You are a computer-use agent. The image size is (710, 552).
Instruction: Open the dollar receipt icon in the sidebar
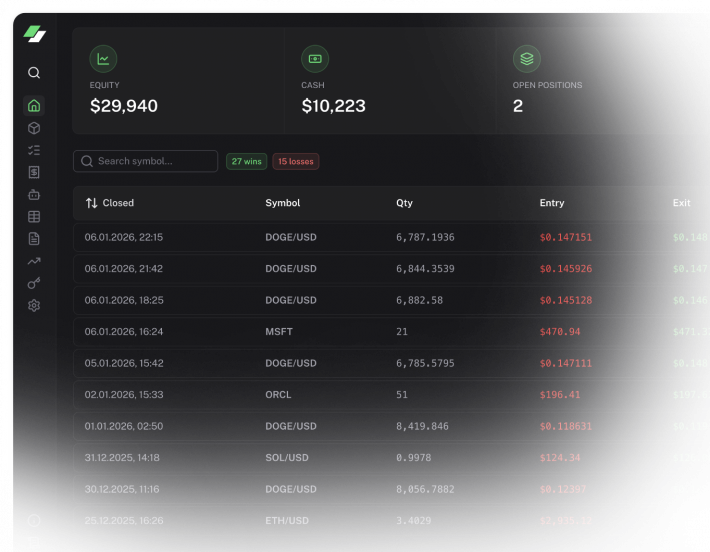click(34, 172)
